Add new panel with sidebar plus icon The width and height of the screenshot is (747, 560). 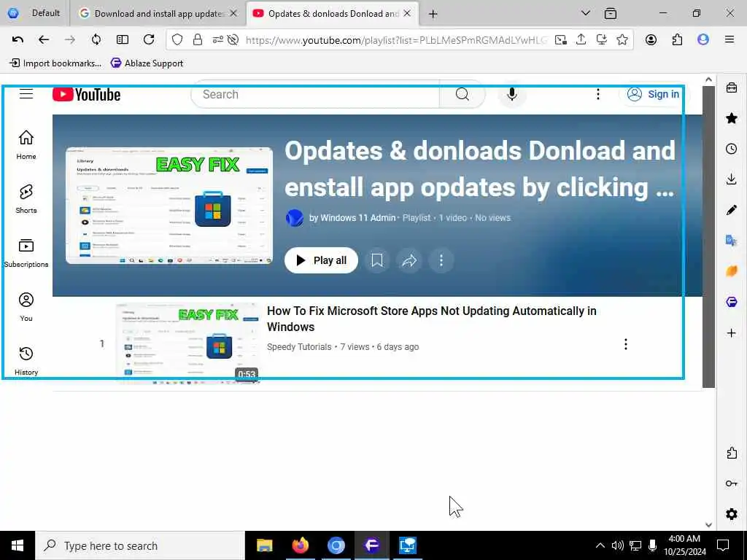coord(731,332)
